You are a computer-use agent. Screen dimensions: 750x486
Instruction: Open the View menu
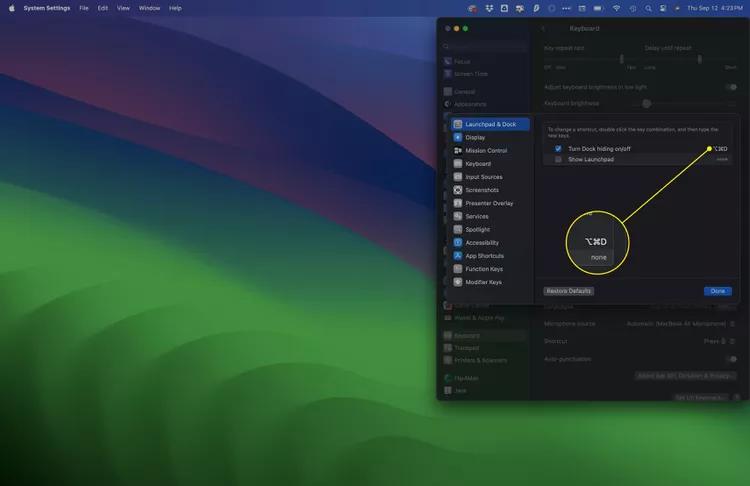pos(123,8)
